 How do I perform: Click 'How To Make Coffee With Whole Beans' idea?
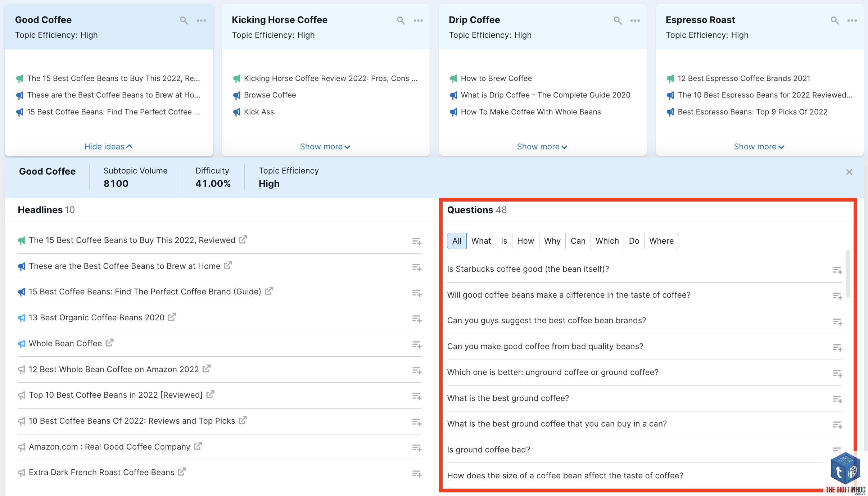(531, 112)
